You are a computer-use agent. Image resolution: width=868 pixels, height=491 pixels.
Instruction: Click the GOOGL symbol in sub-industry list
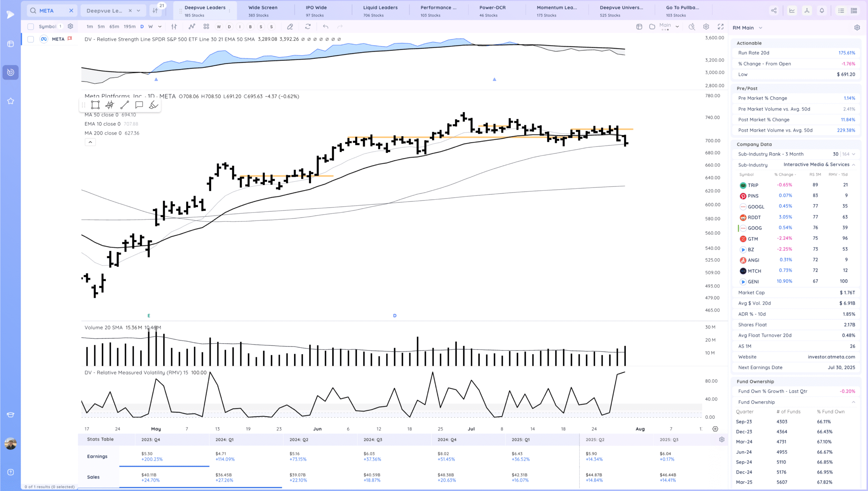pos(756,207)
